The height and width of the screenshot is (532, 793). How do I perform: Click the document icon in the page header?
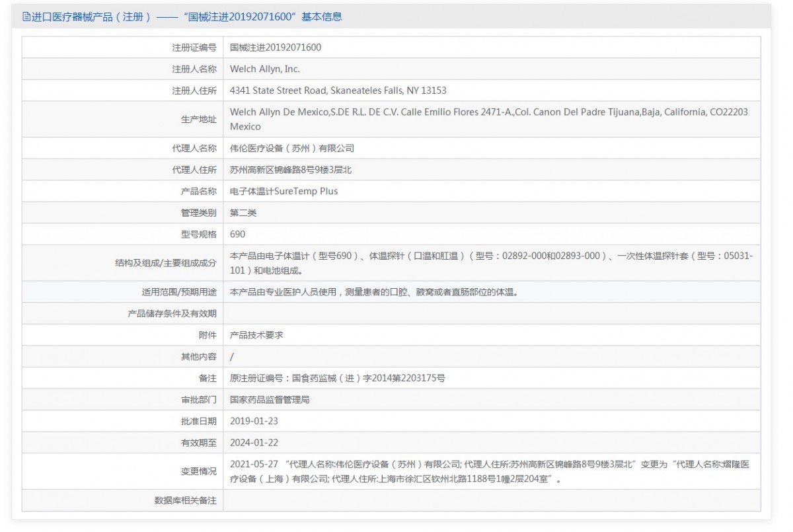tap(26, 17)
